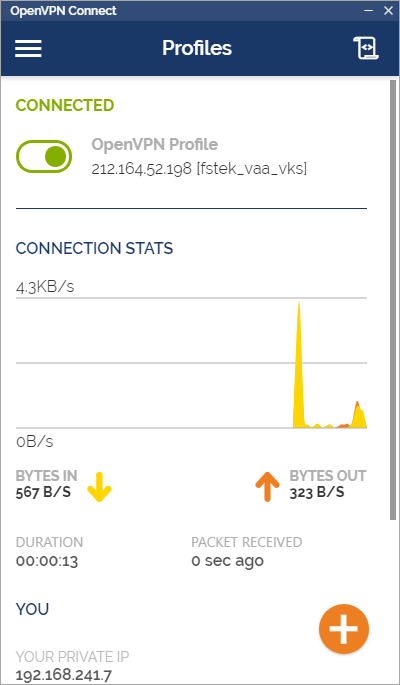Click the yellow Bytes In down arrow

pos(100,487)
